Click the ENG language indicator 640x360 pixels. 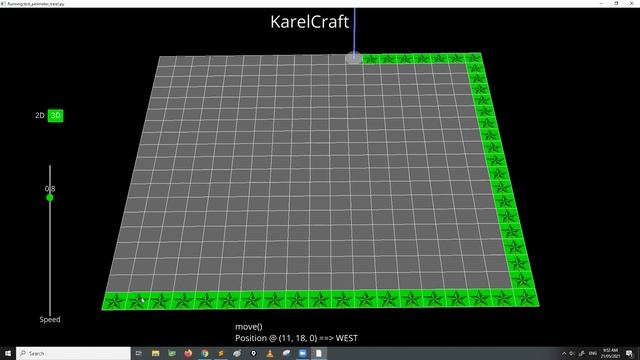[x=593, y=353]
